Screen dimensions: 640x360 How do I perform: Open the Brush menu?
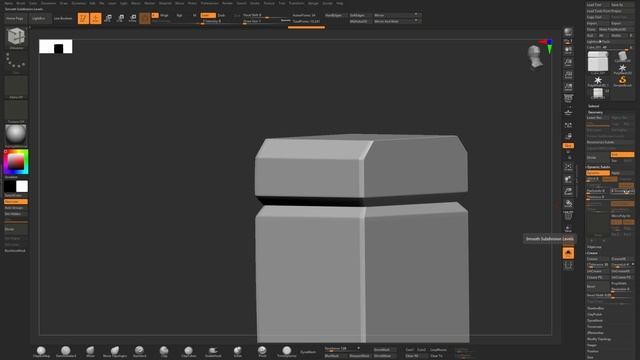pos(21,3)
